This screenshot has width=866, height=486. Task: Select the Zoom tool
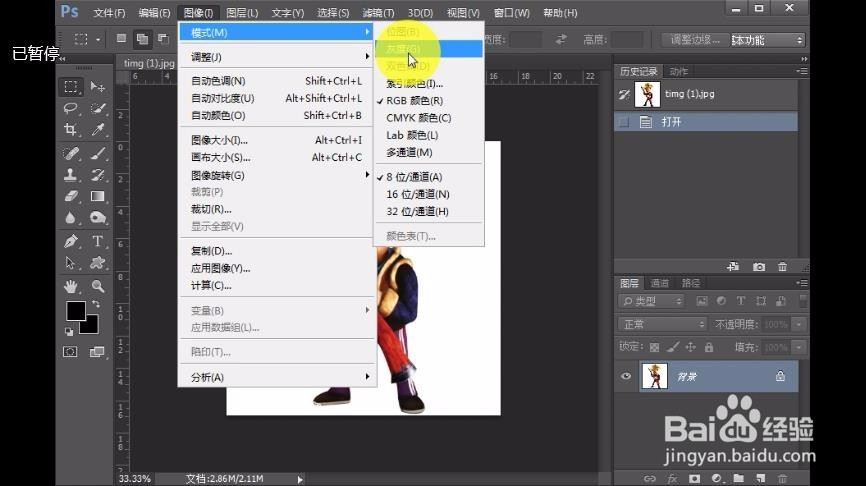pos(98,286)
